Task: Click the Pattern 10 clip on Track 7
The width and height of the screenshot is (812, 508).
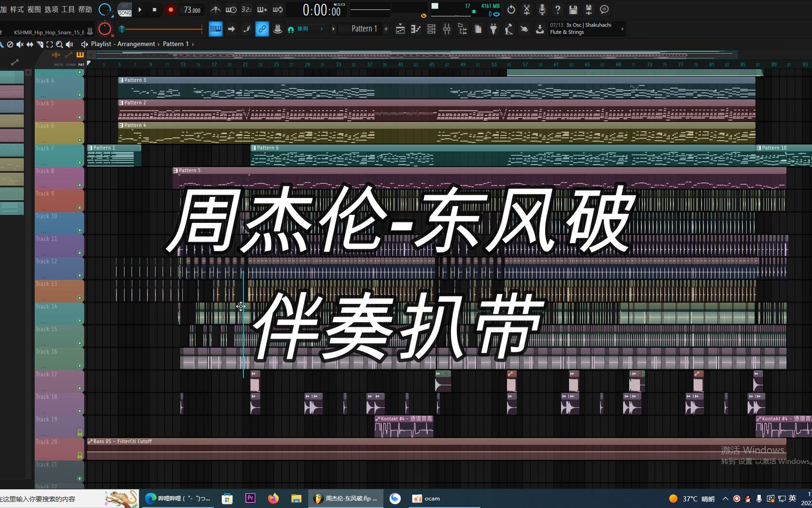Action: [784, 156]
